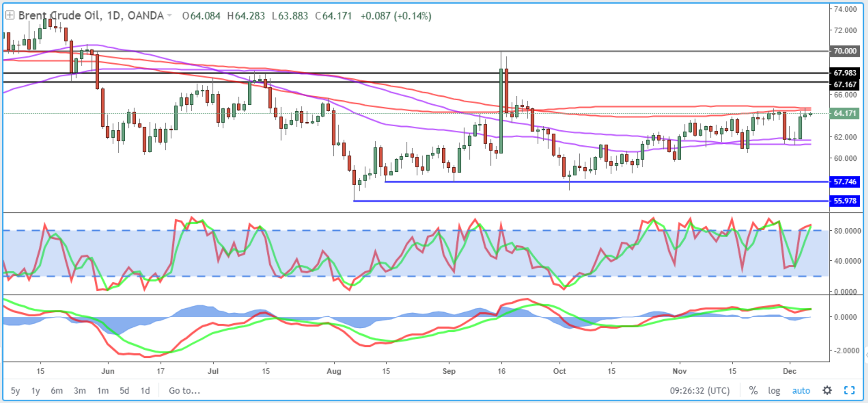Click the Jun label on time axis

point(108,371)
